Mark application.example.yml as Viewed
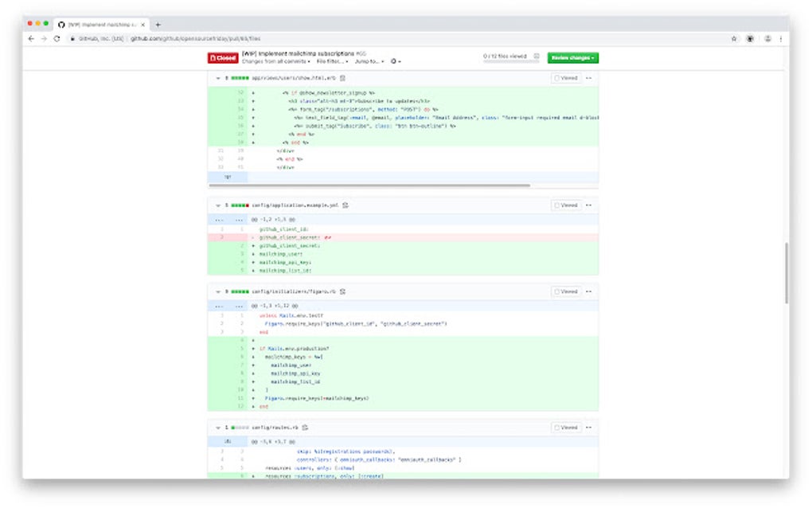The width and height of the screenshot is (812, 508). click(x=567, y=205)
